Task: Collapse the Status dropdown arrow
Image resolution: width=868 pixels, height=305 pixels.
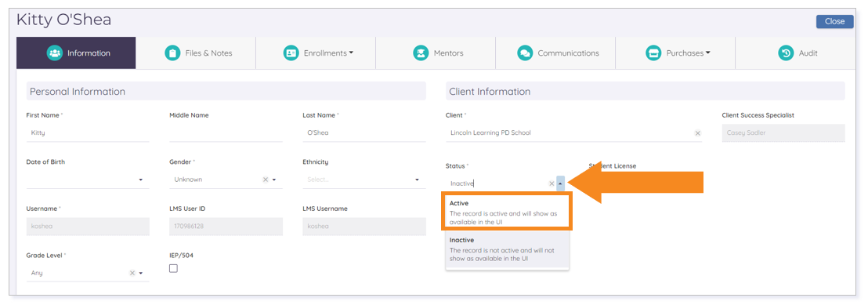Action: [561, 183]
